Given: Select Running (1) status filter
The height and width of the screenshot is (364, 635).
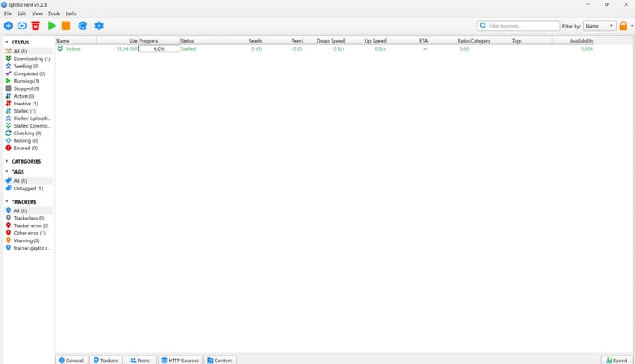Looking at the screenshot, I should point(28,81).
